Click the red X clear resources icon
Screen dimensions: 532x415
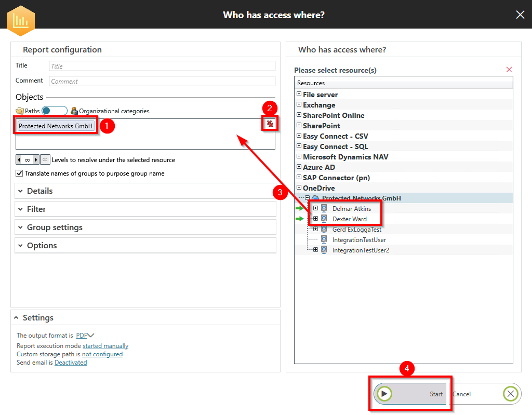(509, 70)
